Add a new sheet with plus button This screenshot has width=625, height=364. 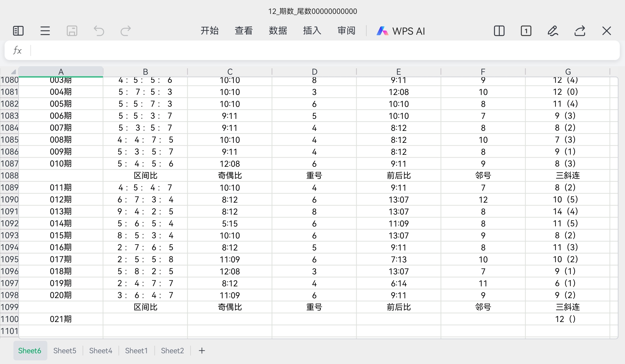(202, 351)
